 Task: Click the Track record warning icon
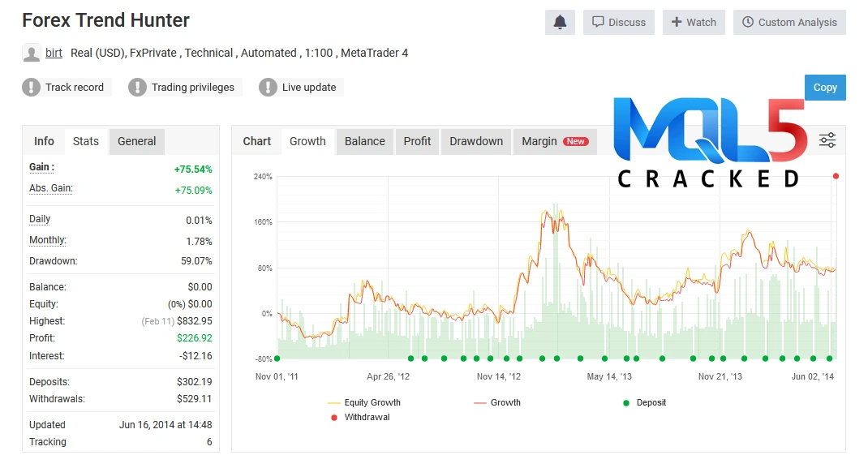click(31, 87)
